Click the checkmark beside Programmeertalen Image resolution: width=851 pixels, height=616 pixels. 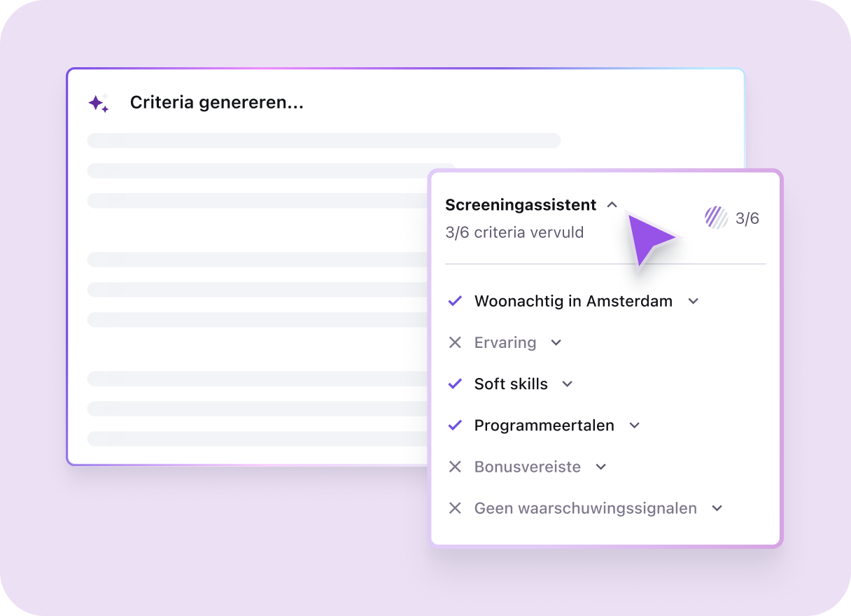pos(455,425)
